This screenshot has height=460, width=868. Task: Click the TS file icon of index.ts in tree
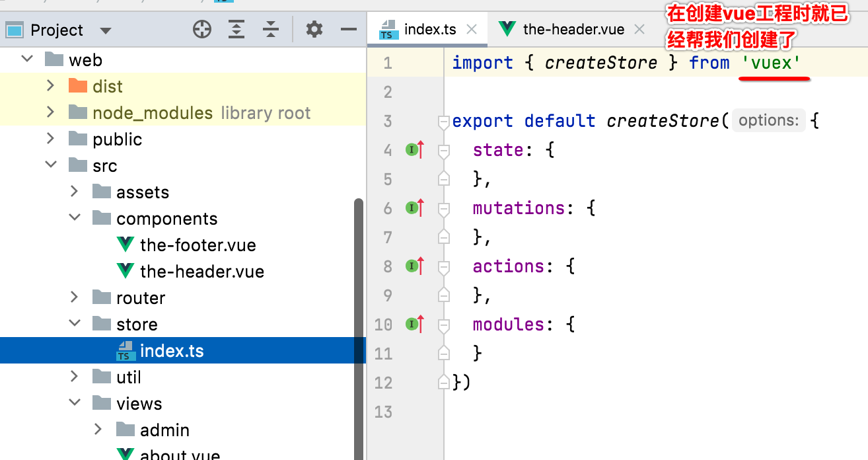(126, 351)
